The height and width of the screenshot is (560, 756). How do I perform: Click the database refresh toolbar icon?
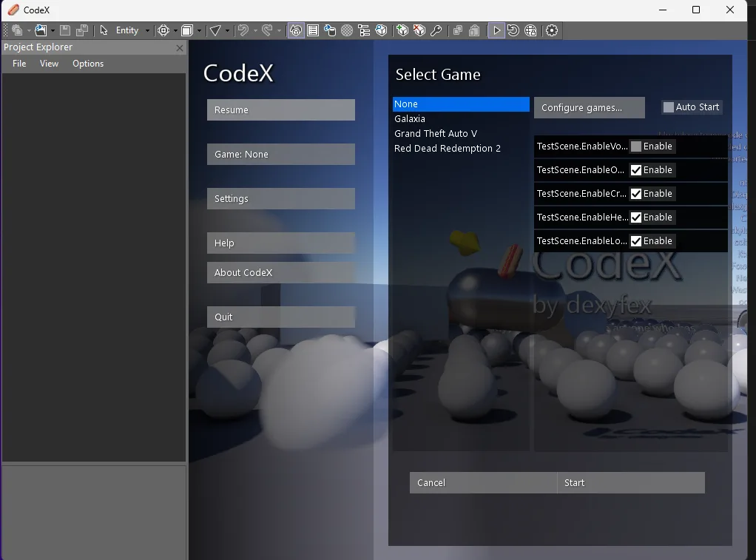330,30
